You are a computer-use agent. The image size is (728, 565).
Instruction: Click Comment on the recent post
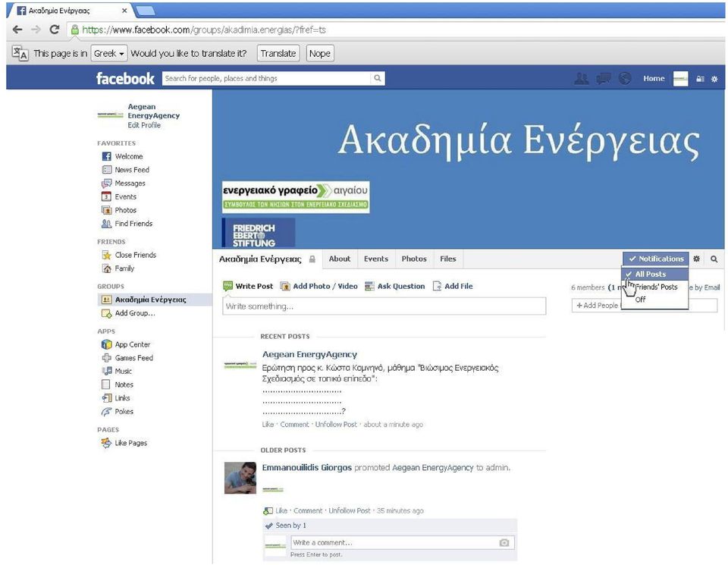click(x=294, y=425)
